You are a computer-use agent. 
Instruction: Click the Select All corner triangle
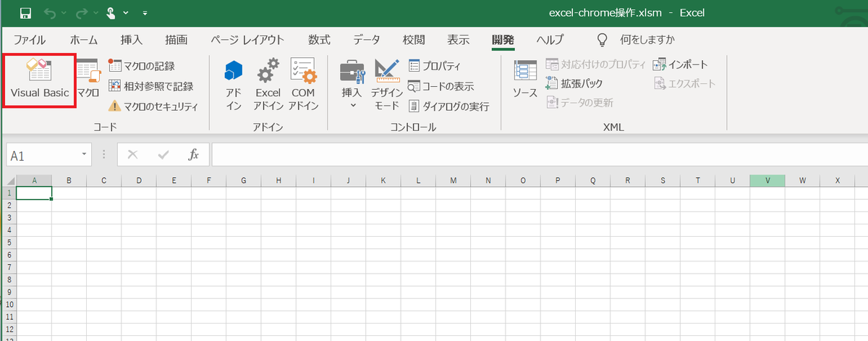(10, 180)
